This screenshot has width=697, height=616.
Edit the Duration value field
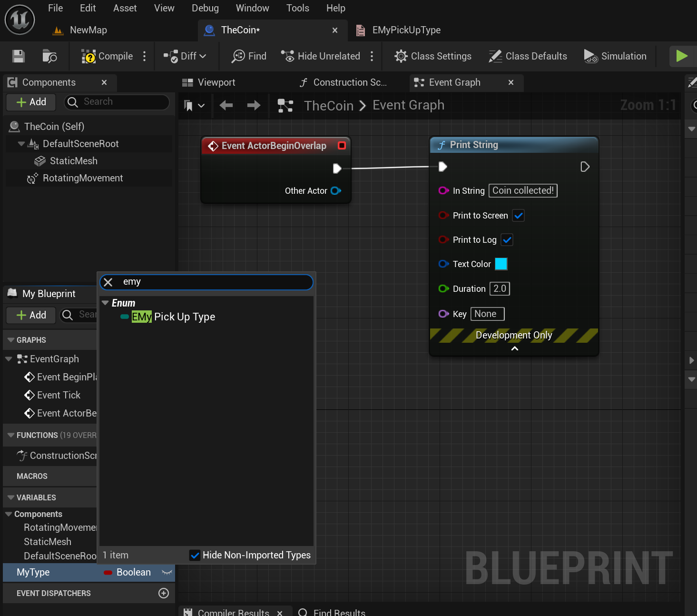[x=500, y=288]
